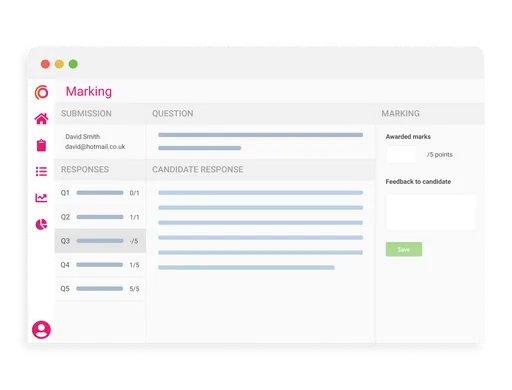
Task: Click the green Save button
Action: [x=404, y=249]
